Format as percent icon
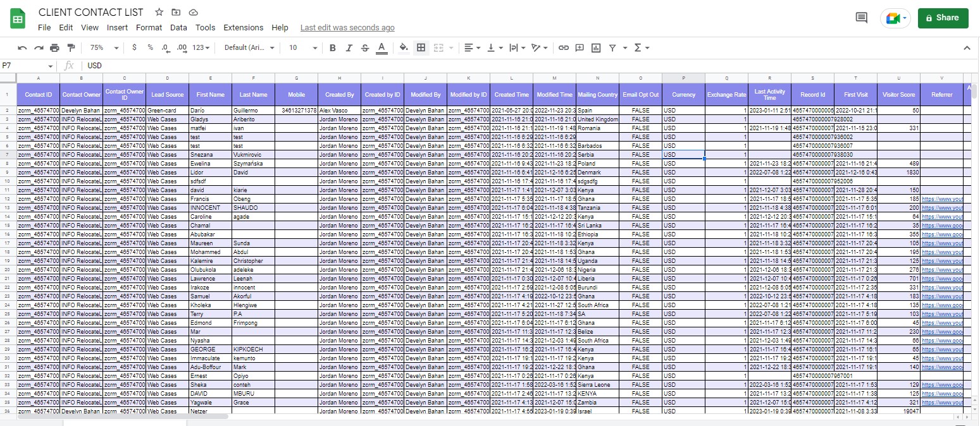The height and width of the screenshot is (426, 980). click(x=150, y=47)
